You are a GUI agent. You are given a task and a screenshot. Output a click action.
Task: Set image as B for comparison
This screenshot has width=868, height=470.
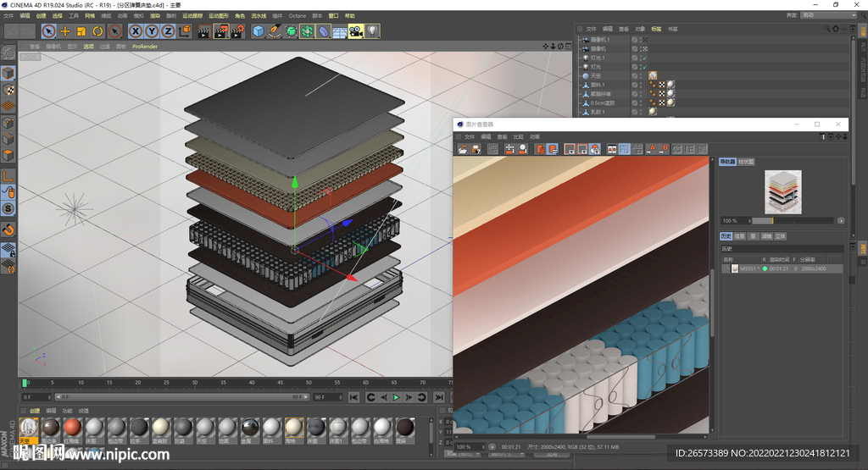point(664,149)
